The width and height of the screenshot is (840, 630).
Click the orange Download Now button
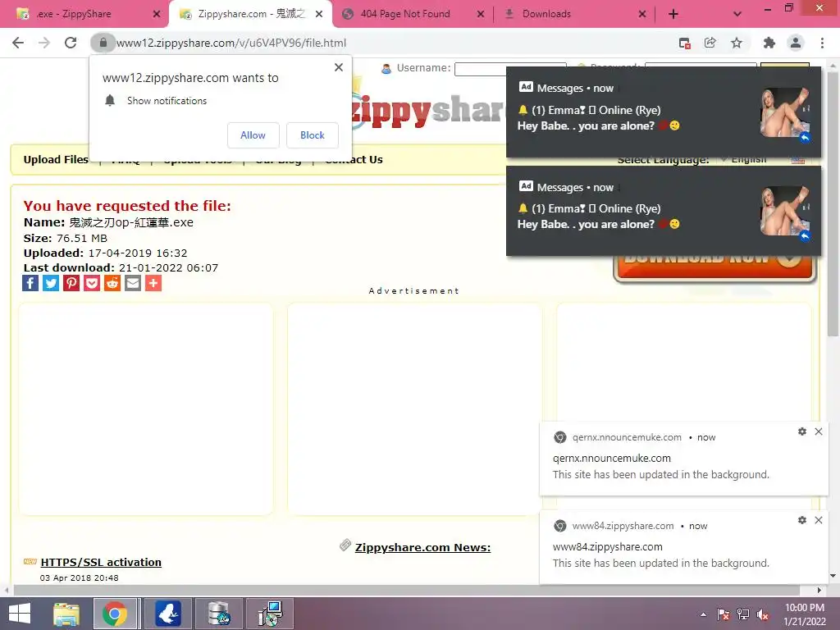[x=714, y=267]
